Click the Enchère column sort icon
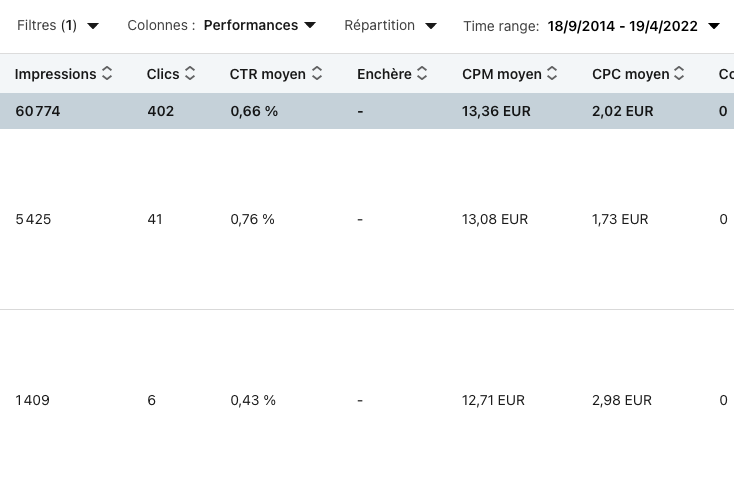Screen dimensions: 734x486 422,74
